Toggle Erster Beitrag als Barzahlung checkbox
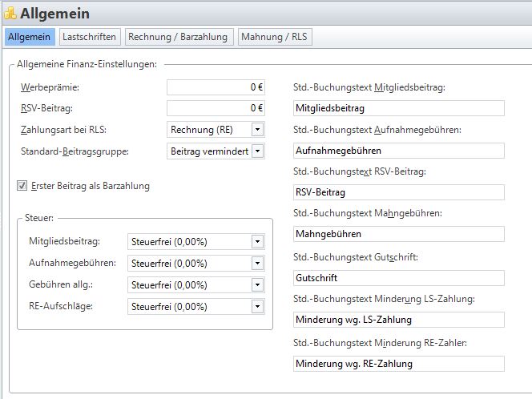Image resolution: width=532 pixels, height=399 pixels. coord(22,186)
